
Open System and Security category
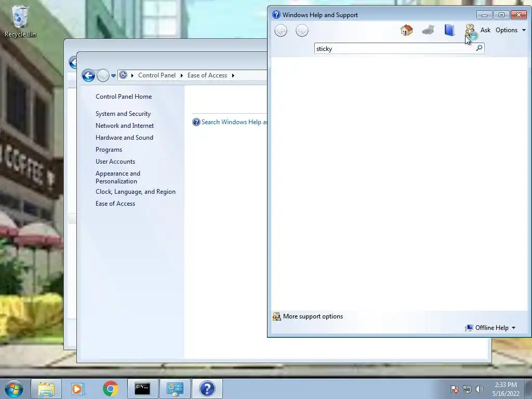click(123, 114)
